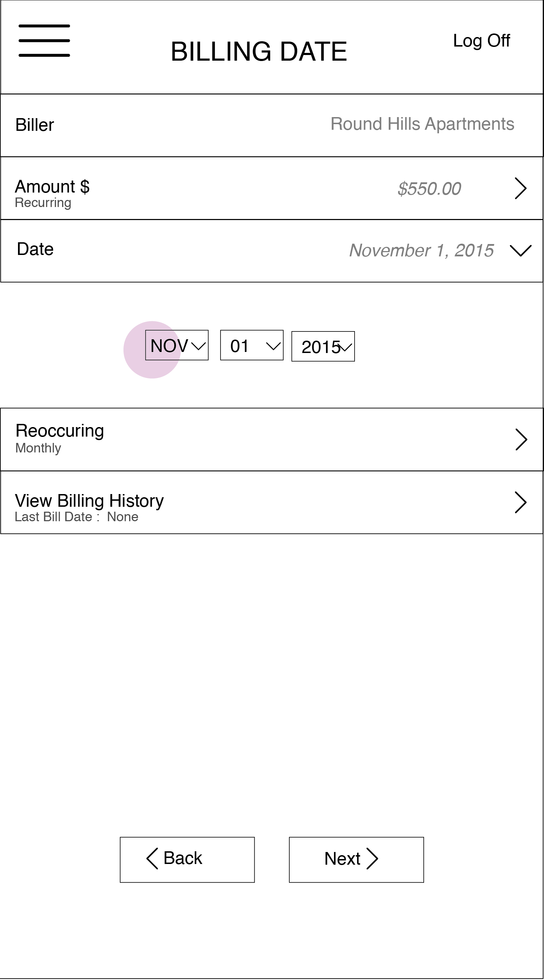Open the Amount row chevron arrow
The image size is (544, 980).
[520, 188]
